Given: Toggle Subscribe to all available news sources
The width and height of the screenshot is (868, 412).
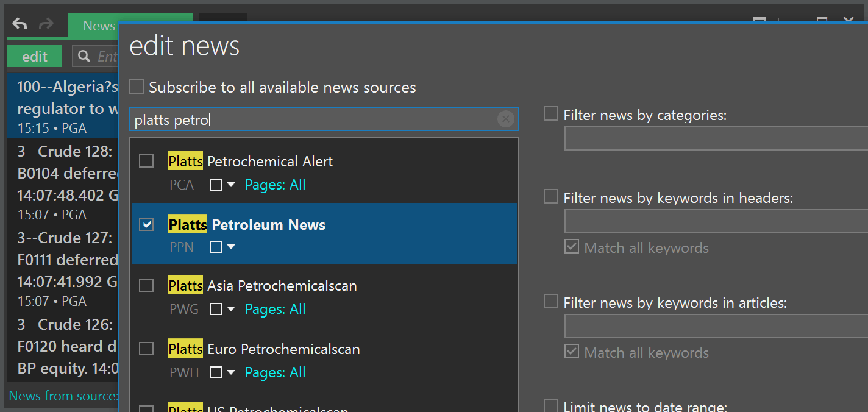Looking at the screenshot, I should [137, 87].
